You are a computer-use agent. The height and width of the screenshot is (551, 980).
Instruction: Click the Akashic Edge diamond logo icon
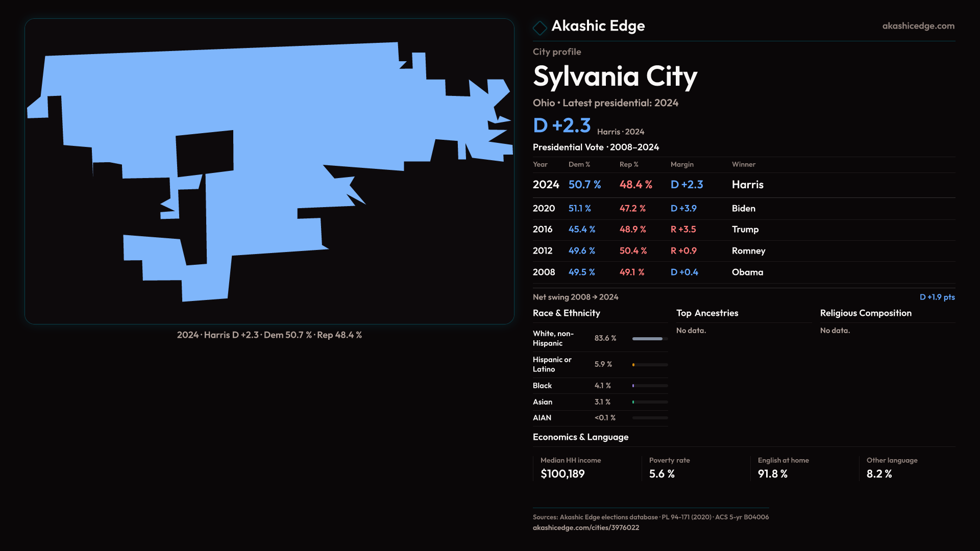click(x=540, y=28)
